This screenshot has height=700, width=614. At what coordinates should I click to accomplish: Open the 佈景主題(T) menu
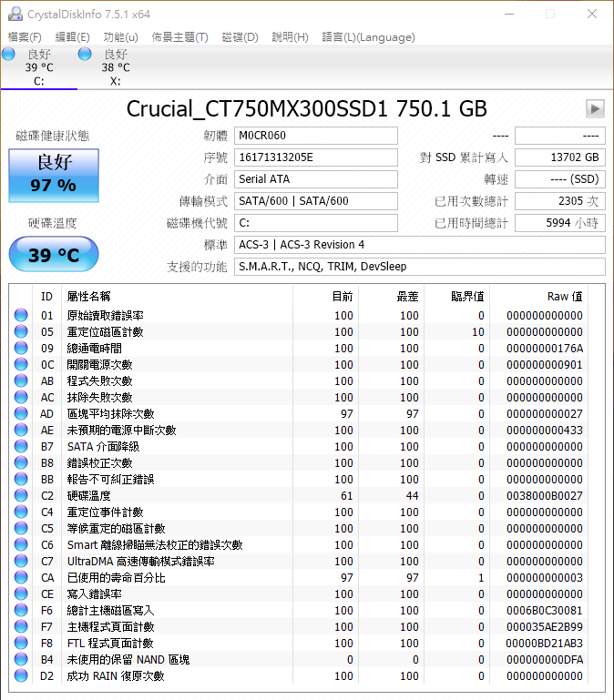click(179, 37)
